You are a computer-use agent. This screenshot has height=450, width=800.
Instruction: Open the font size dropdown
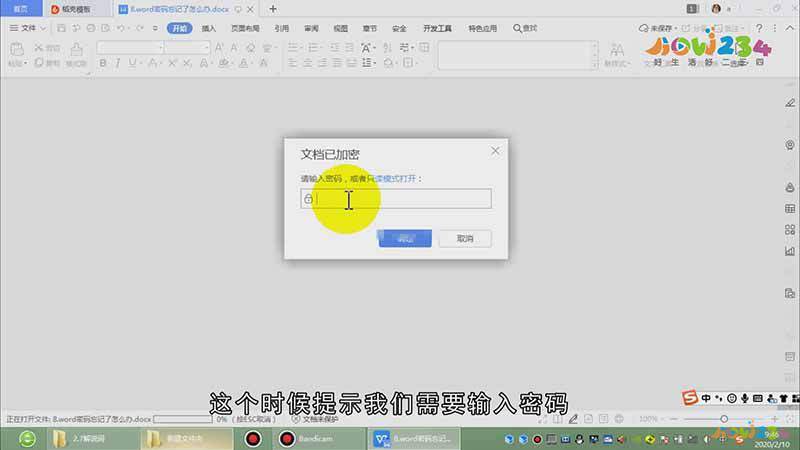tap(206, 47)
